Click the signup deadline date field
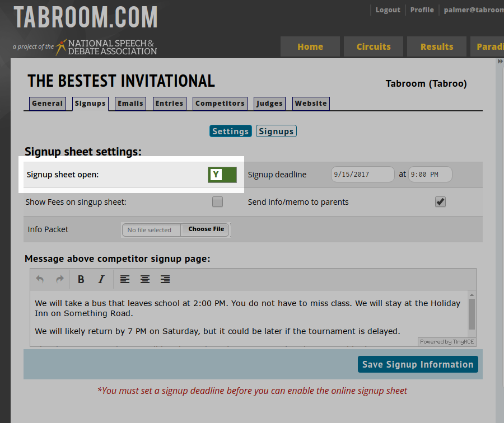Image resolution: width=504 pixels, height=423 pixels. [x=362, y=175]
